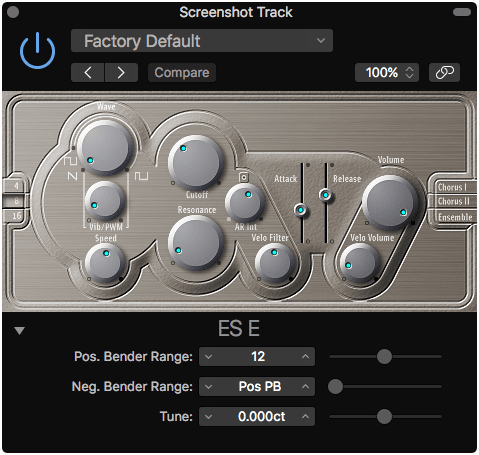Click the Velo Filter knob
479x455 pixels.
pos(275,263)
